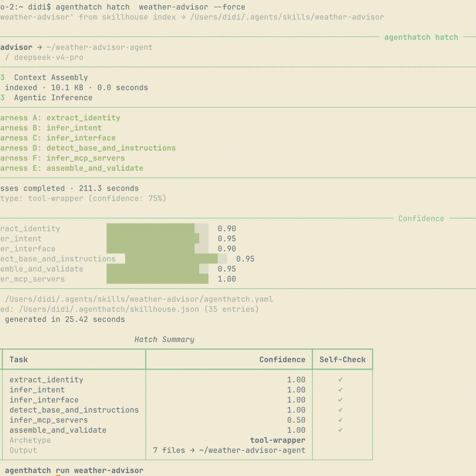Click the 'skillhouse.json (35 entries)' path
Viewport: 476px width, 476px height.
pos(139,309)
